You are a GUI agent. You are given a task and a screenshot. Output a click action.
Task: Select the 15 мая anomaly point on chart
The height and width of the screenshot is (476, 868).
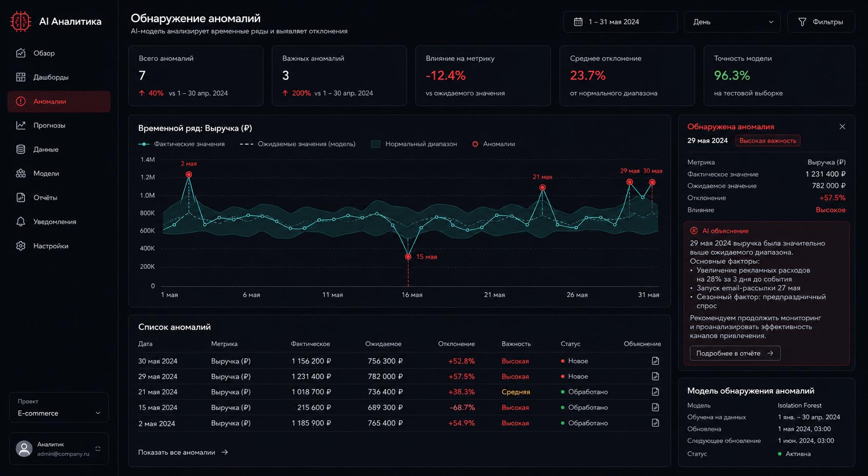(x=408, y=257)
